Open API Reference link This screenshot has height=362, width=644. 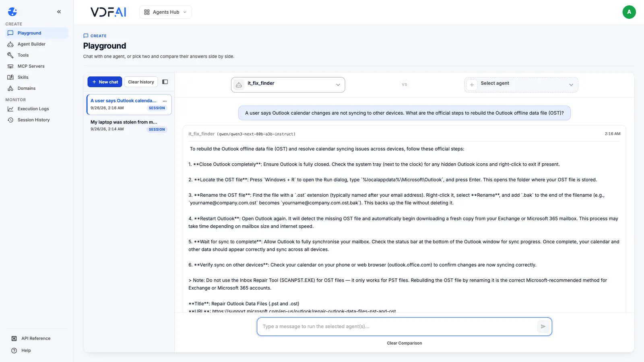(x=37, y=339)
